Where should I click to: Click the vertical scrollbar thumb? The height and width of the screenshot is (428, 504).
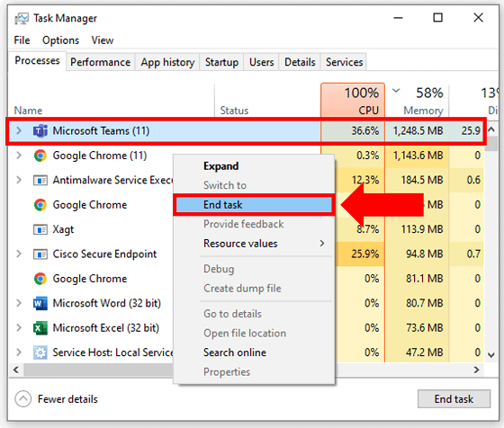coord(491,144)
